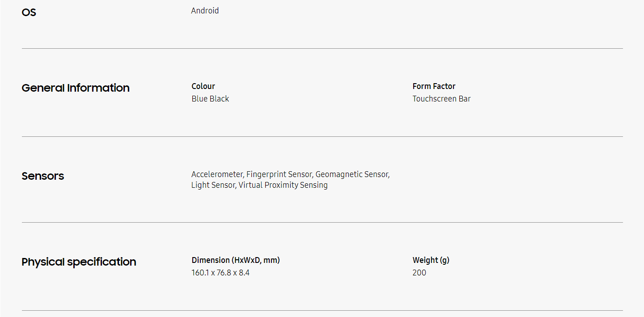Select the 200 weight value
The image size is (644, 317).
pyautogui.click(x=419, y=273)
